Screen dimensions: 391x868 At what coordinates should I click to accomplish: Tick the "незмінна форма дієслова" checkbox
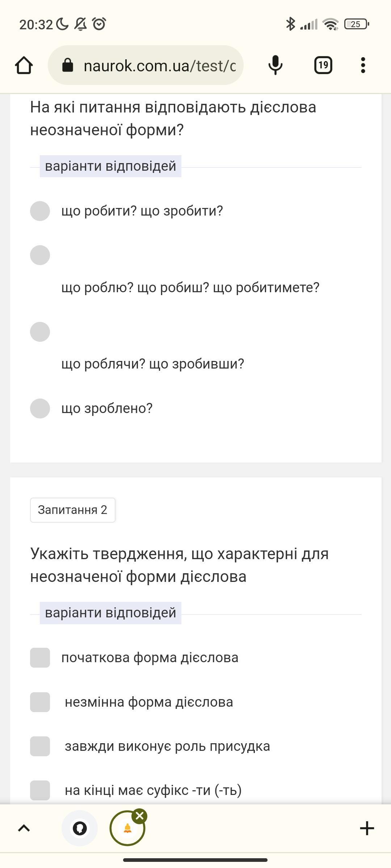(40, 702)
